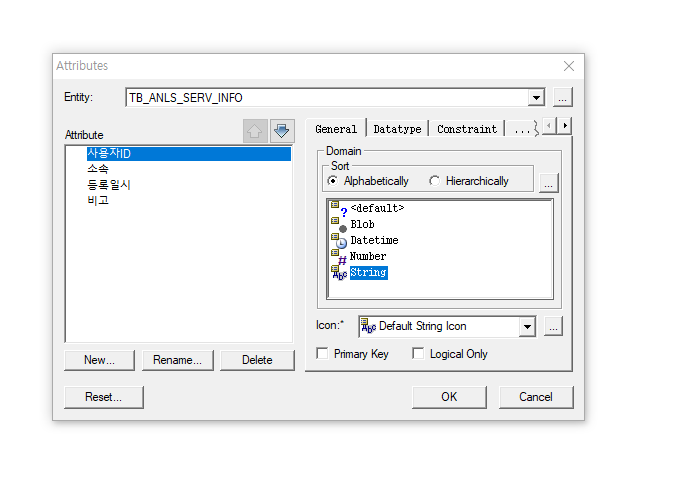Move the selected attribute down with the down arrow

click(282, 131)
